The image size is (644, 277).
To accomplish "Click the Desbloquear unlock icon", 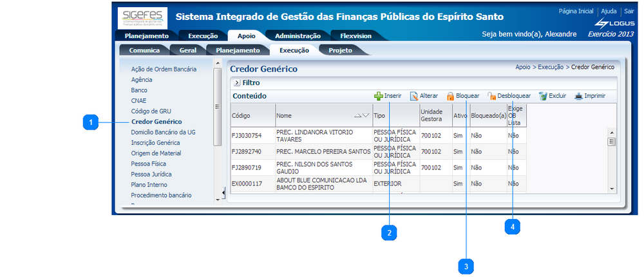I will [492, 96].
